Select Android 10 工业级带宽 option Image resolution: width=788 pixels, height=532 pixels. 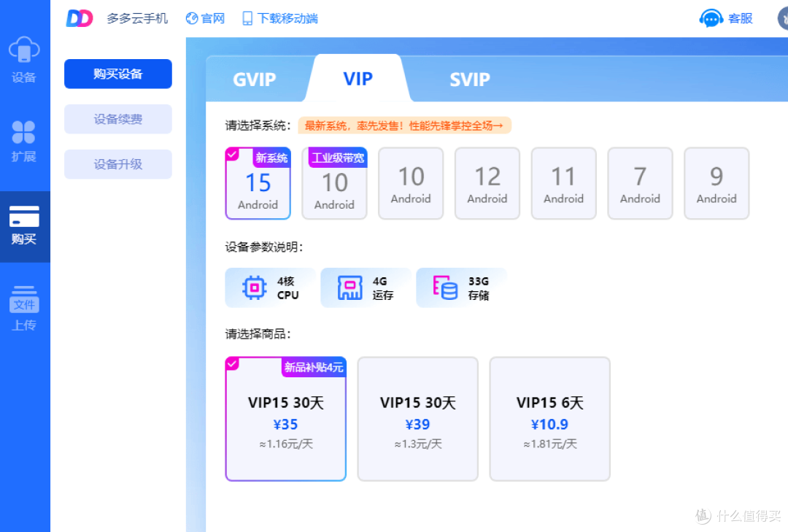pos(334,183)
